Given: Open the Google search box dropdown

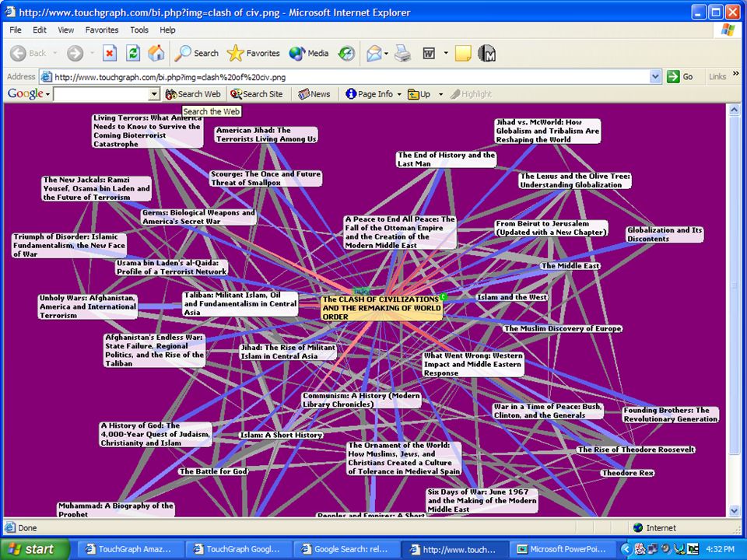Looking at the screenshot, I should (154, 94).
